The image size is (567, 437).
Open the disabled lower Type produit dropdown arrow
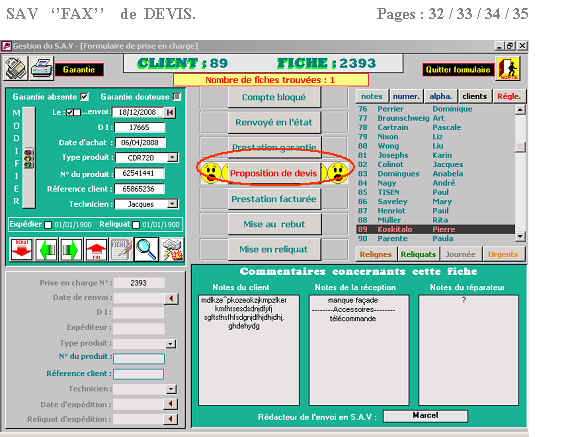[171, 343]
